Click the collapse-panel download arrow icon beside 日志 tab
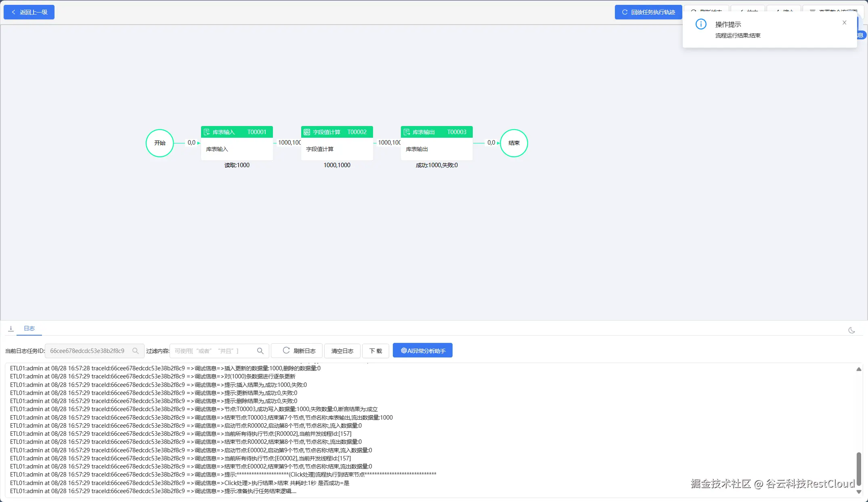Viewport: 868px width, 502px height. 11,329
